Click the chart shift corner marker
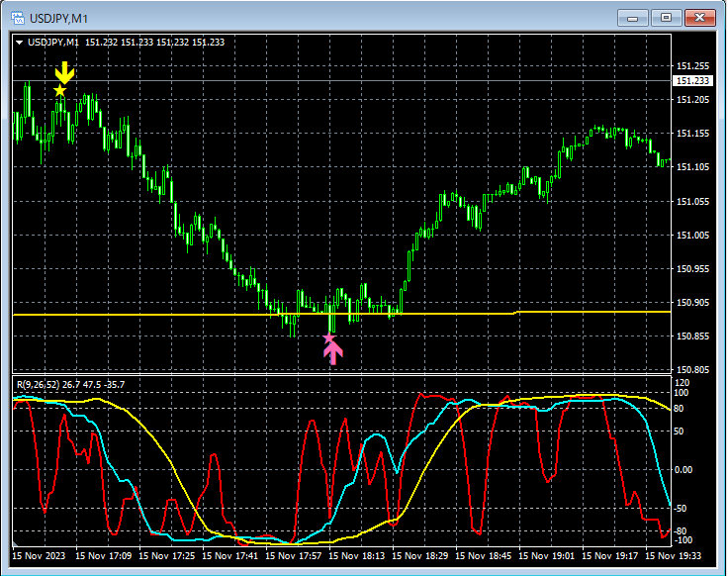The image size is (728, 576). pos(15,544)
